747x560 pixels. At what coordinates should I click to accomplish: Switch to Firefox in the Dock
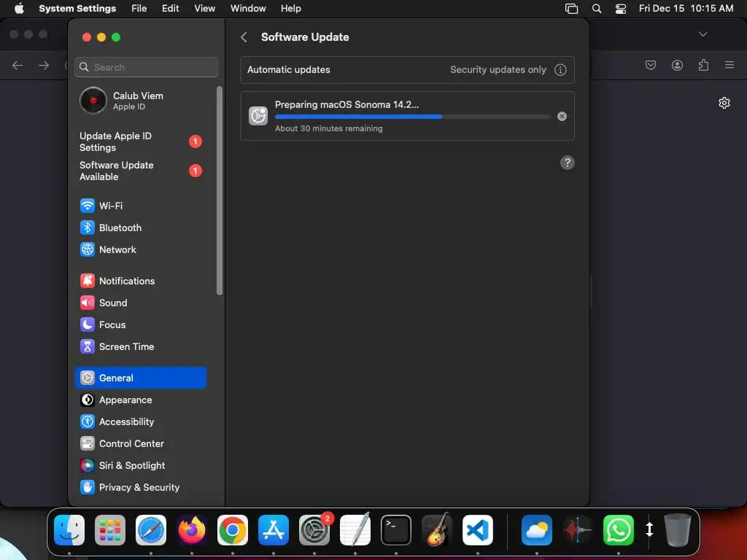(x=192, y=530)
